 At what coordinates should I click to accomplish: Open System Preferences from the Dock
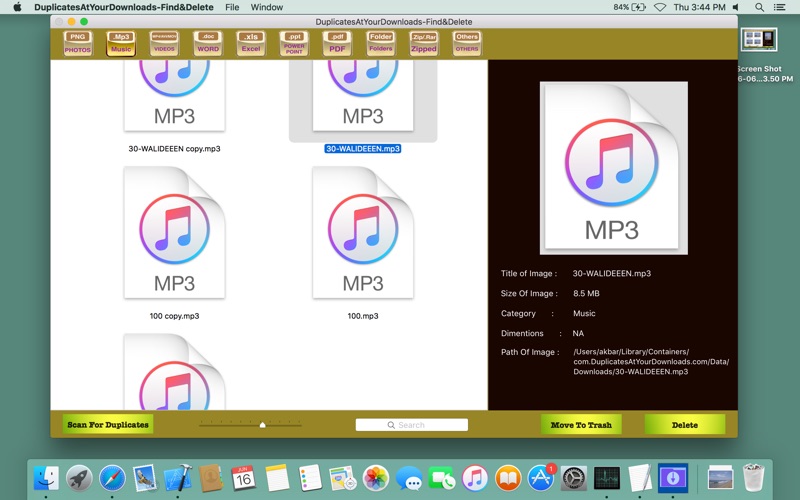coord(574,479)
